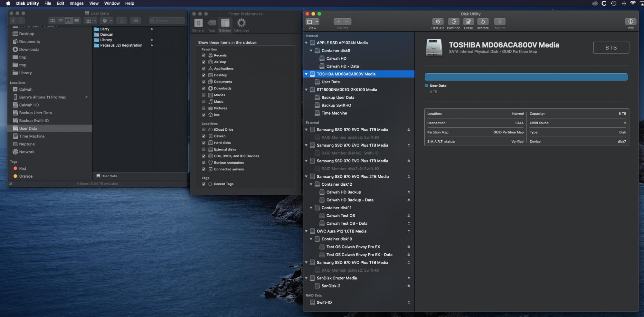Select Network in Finder sidebar
The width and height of the screenshot is (644, 317).
click(x=27, y=152)
